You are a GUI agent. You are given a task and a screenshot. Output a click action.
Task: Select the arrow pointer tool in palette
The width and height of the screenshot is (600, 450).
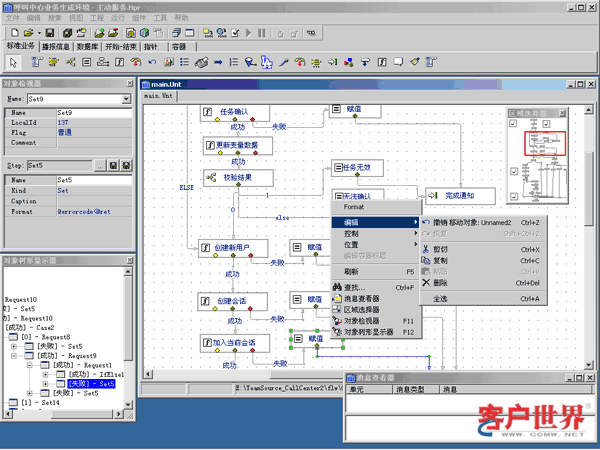pos(12,62)
